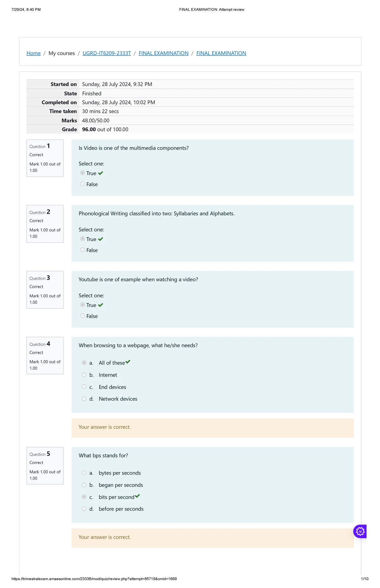
Task: Choose option b. began per seconds
Action: click(84, 485)
